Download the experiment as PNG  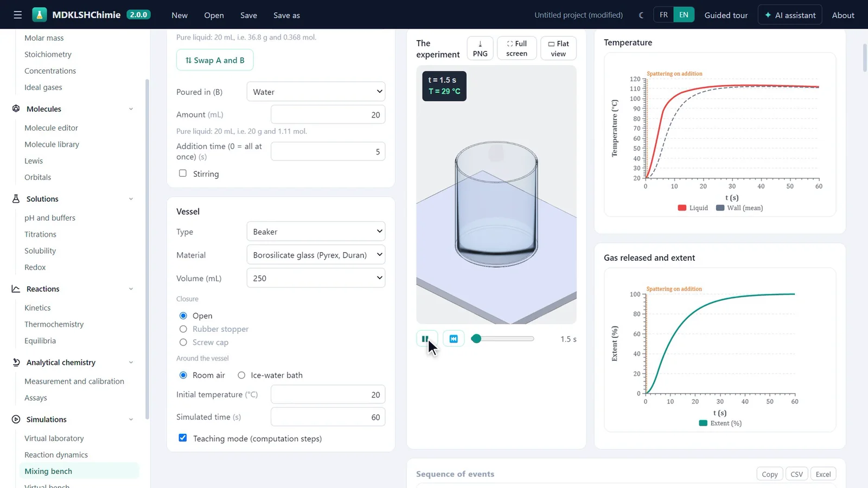coord(480,48)
